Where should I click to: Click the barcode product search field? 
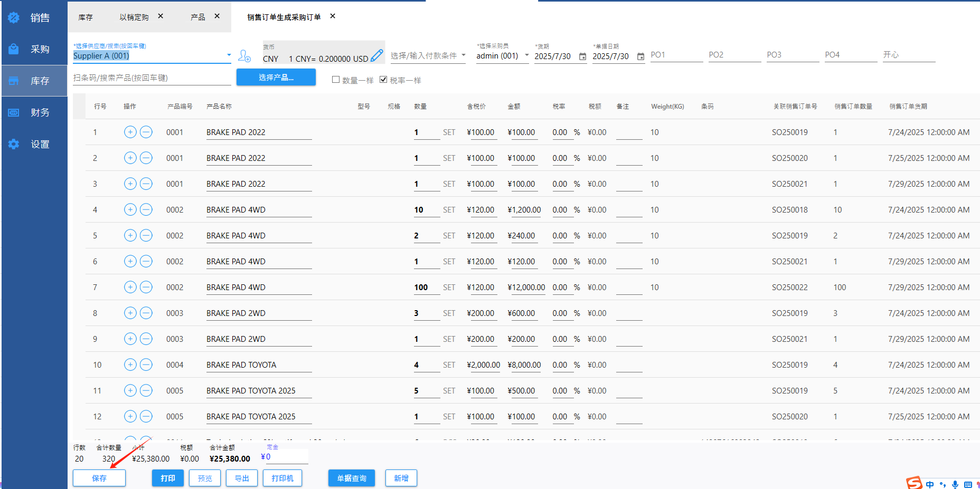pos(152,78)
